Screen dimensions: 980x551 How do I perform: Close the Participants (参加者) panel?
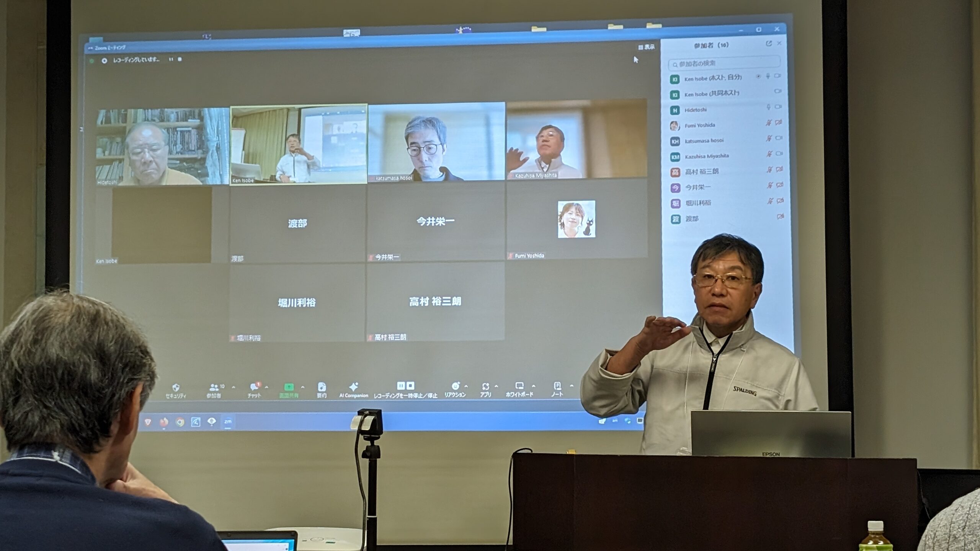point(779,43)
